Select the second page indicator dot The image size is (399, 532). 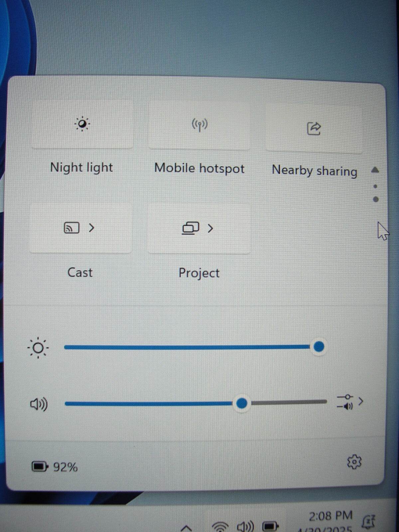click(x=376, y=199)
